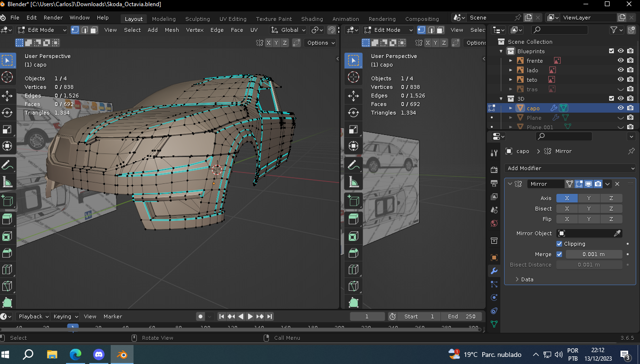The height and width of the screenshot is (364, 640).
Task: Hide the frente object in viewport
Action: point(621,61)
